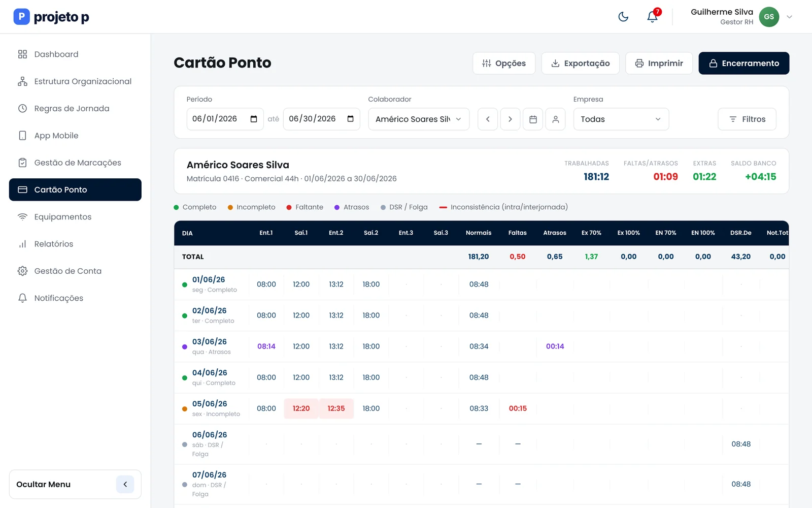
Task: Open the Colaborador dropdown
Action: click(x=419, y=119)
